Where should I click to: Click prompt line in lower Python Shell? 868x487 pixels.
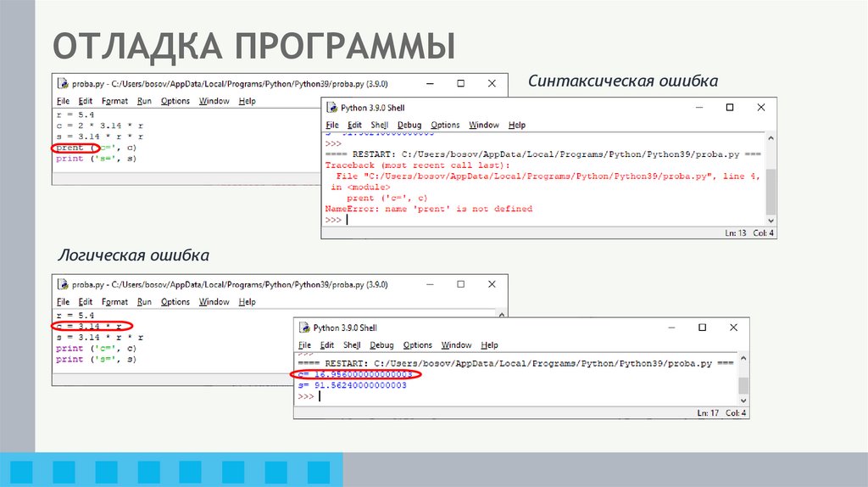click(x=309, y=397)
